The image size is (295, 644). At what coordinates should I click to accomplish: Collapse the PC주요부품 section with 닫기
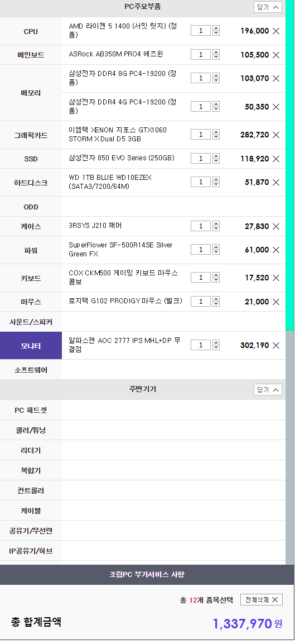(x=268, y=7)
